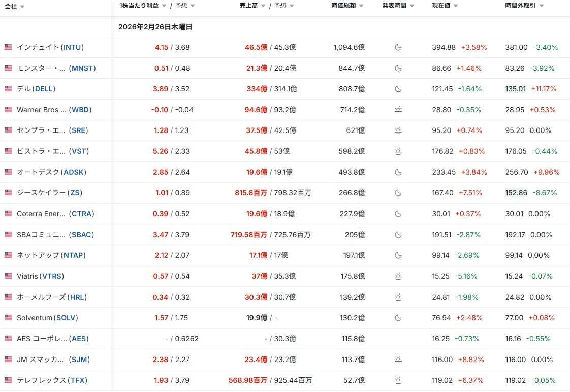Open the Coterra Energy CTRA link
570x392 pixels.
click(x=82, y=214)
